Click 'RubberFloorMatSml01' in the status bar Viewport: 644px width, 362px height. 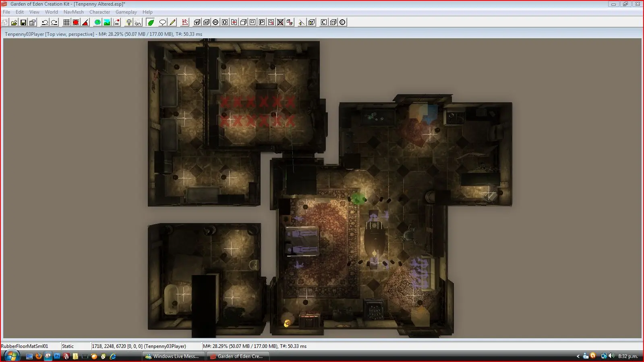25,346
